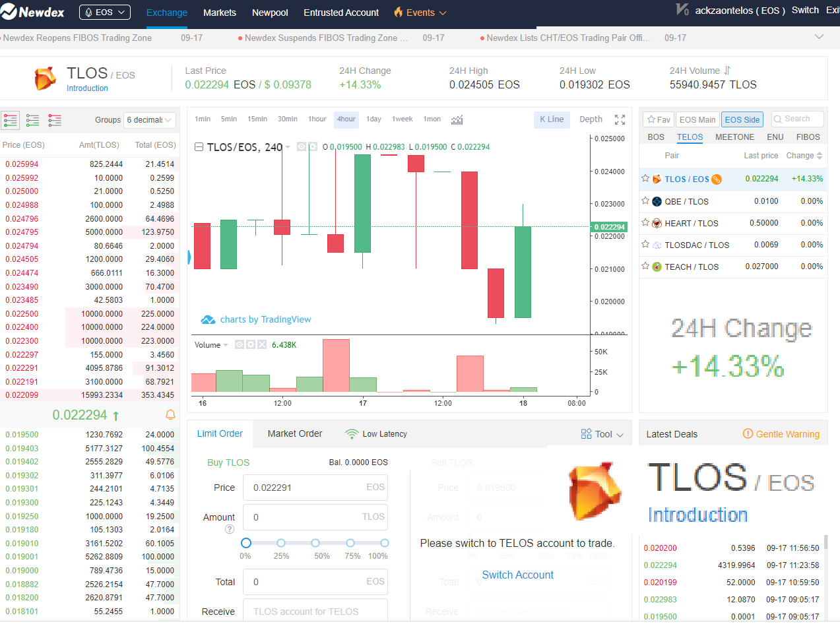Image resolution: width=840 pixels, height=634 pixels.
Task: Select 1day chart interval
Action: [374, 119]
